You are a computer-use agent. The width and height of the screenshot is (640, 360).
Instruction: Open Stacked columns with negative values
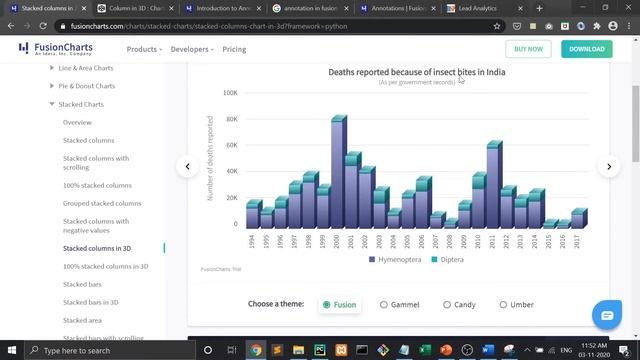pyautogui.click(x=96, y=226)
